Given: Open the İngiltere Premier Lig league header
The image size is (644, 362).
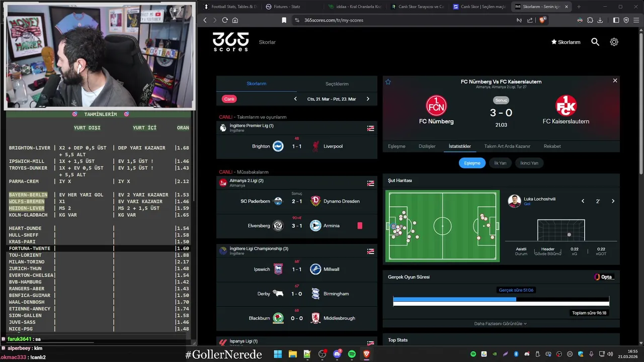Looking at the screenshot, I should [x=297, y=128].
